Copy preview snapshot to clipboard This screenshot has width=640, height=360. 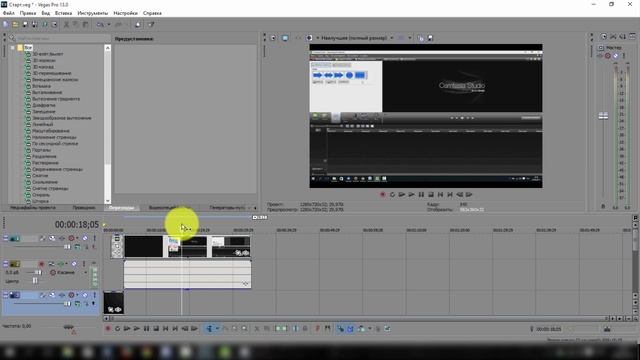pyautogui.click(x=421, y=38)
